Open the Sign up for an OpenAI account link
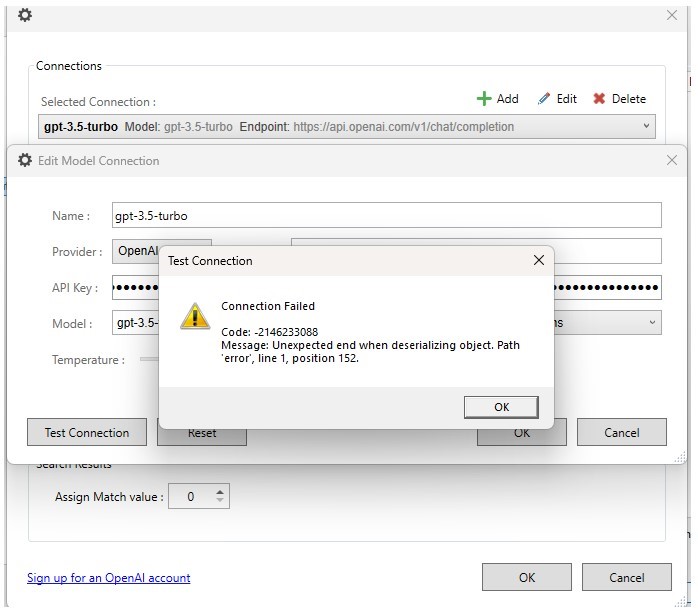The width and height of the screenshot is (698, 610). [x=108, y=577]
